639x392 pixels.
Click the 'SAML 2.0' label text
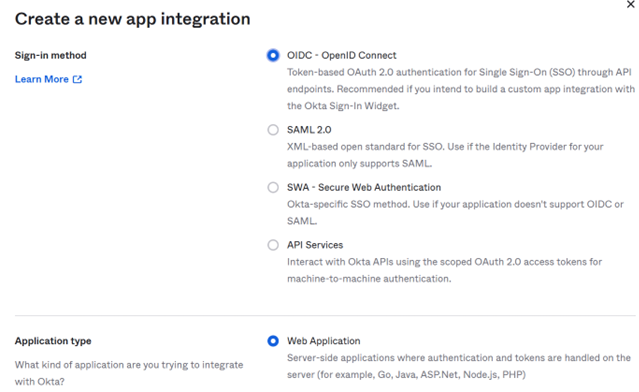(309, 130)
